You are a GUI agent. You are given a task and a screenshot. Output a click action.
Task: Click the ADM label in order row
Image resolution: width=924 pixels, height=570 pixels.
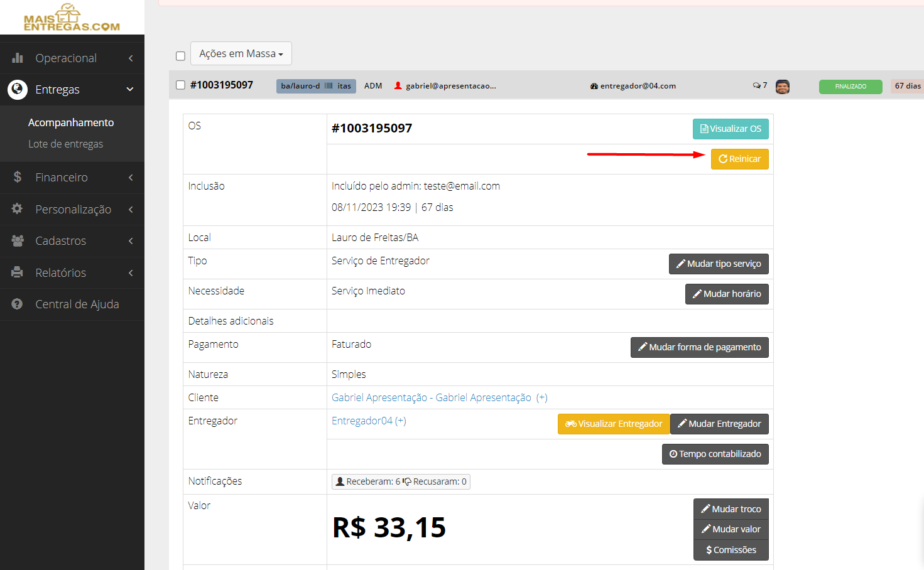coord(373,86)
